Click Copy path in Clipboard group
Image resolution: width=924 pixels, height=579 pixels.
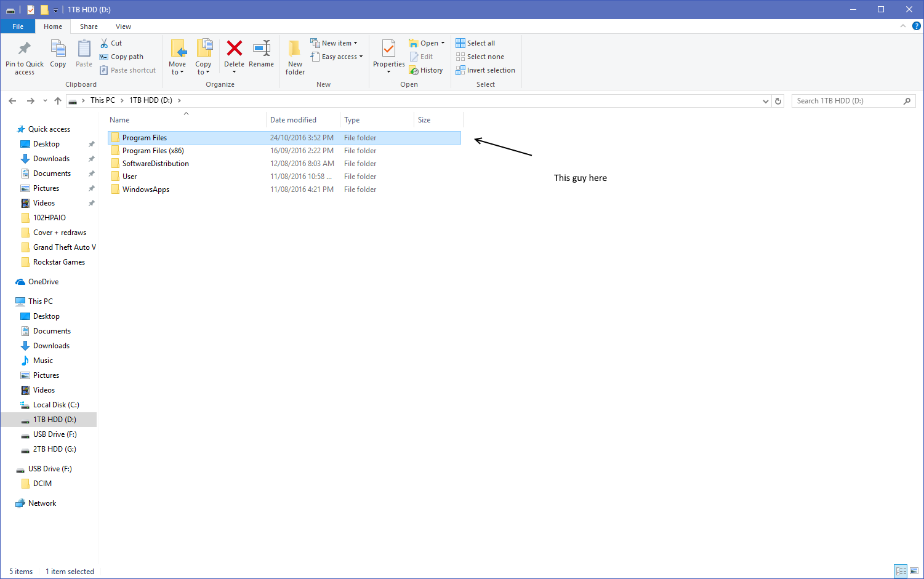click(x=122, y=57)
